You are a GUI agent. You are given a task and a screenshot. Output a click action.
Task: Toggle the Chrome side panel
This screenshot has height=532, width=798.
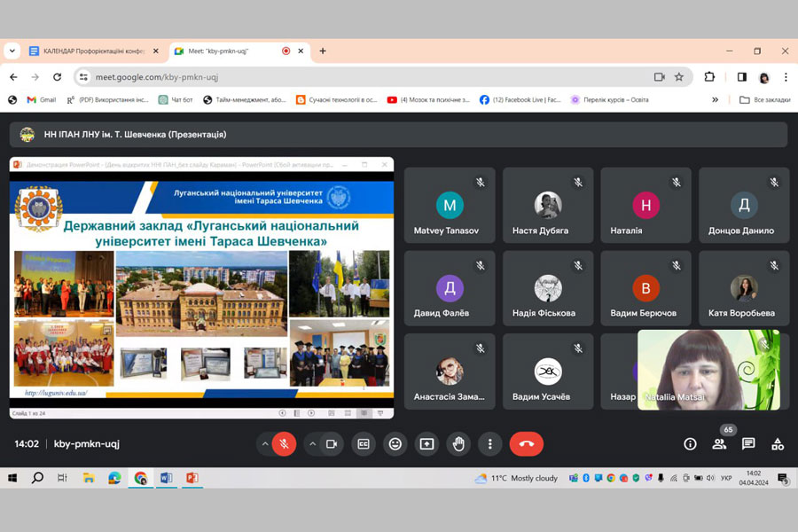(742, 77)
